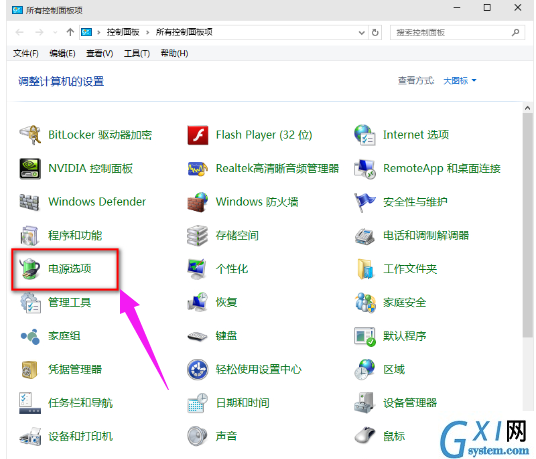Go forward with the forward arrow
This screenshot has height=459, width=536.
coord(39,32)
